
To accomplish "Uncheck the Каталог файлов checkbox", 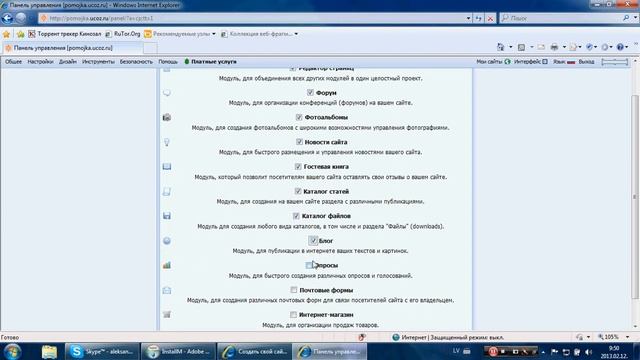I will (296, 216).
